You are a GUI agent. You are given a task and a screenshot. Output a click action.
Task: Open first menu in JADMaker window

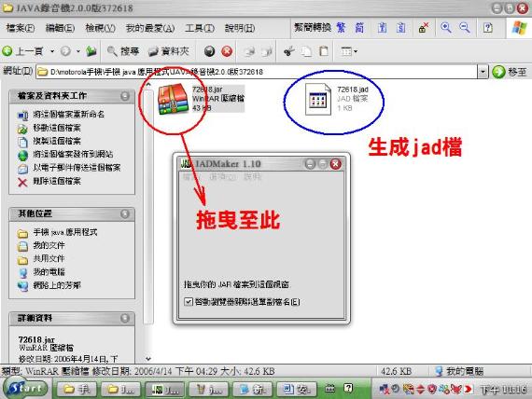pyautogui.click(x=191, y=176)
